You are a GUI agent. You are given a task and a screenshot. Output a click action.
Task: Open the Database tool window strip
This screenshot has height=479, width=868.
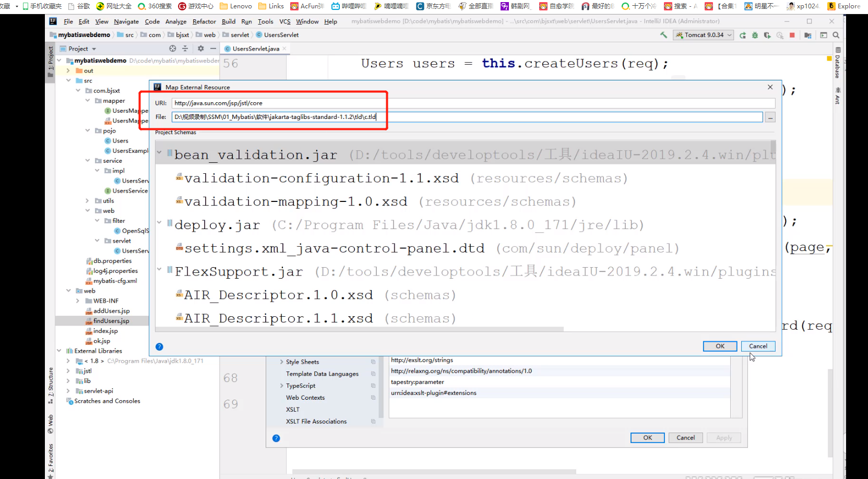coord(837,63)
